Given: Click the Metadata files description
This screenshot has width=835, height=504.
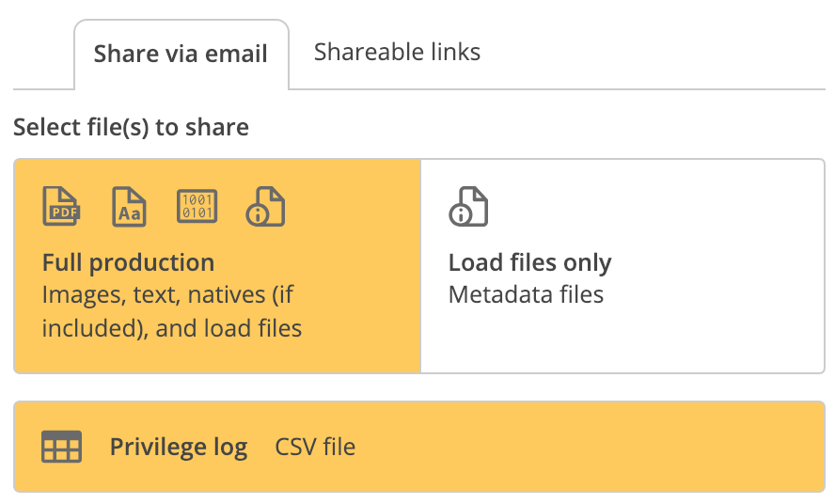Looking at the screenshot, I should point(527,294).
